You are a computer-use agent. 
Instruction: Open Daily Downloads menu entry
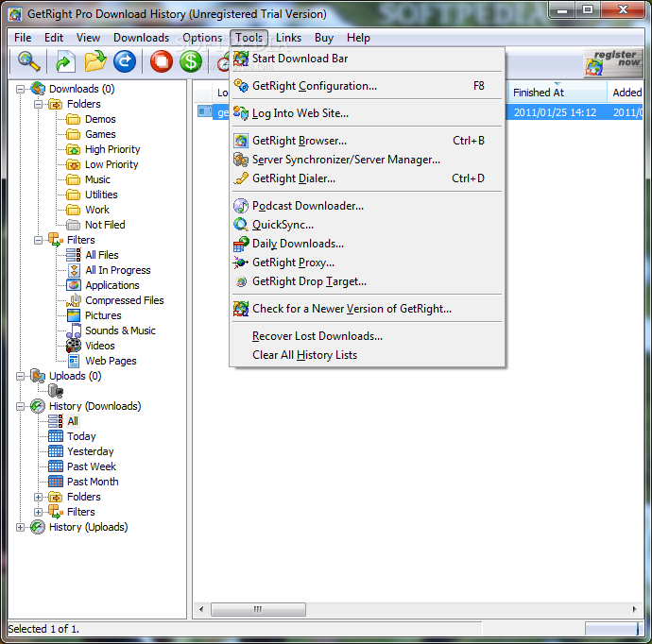pyautogui.click(x=368, y=244)
